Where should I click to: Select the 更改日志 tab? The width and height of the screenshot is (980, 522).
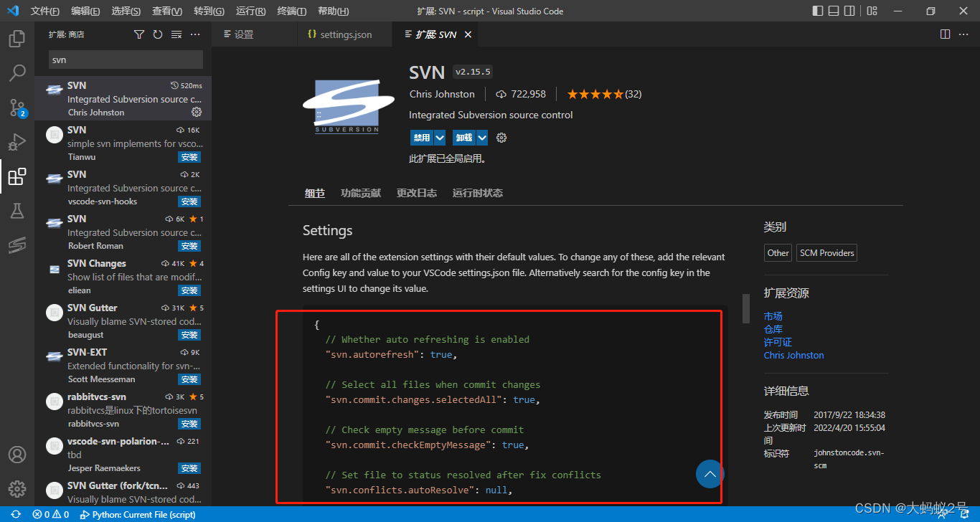(417, 193)
